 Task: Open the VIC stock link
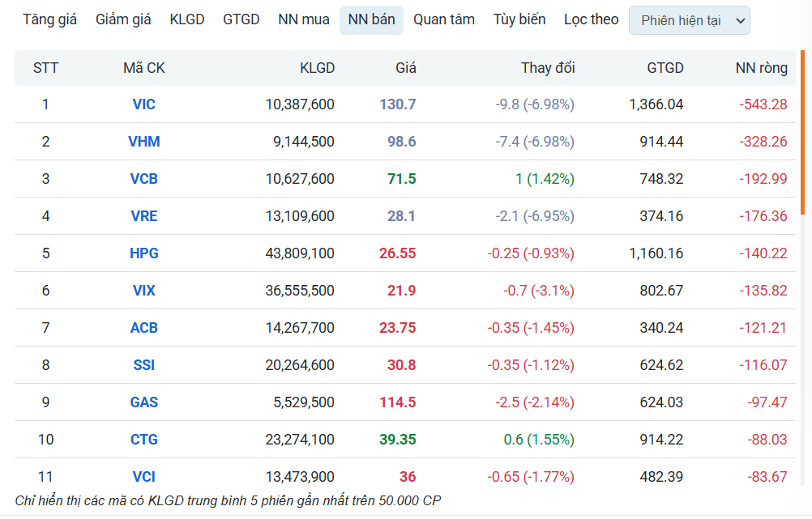(x=144, y=104)
